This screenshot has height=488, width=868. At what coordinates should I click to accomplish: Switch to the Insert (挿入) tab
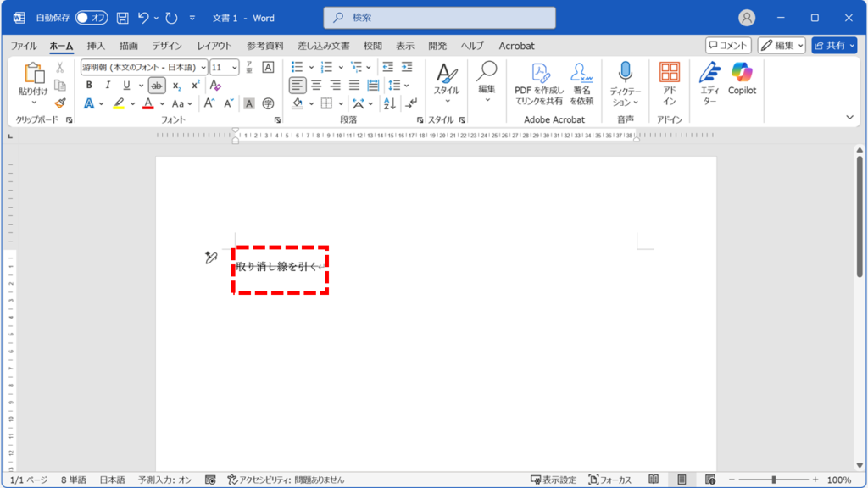96,46
